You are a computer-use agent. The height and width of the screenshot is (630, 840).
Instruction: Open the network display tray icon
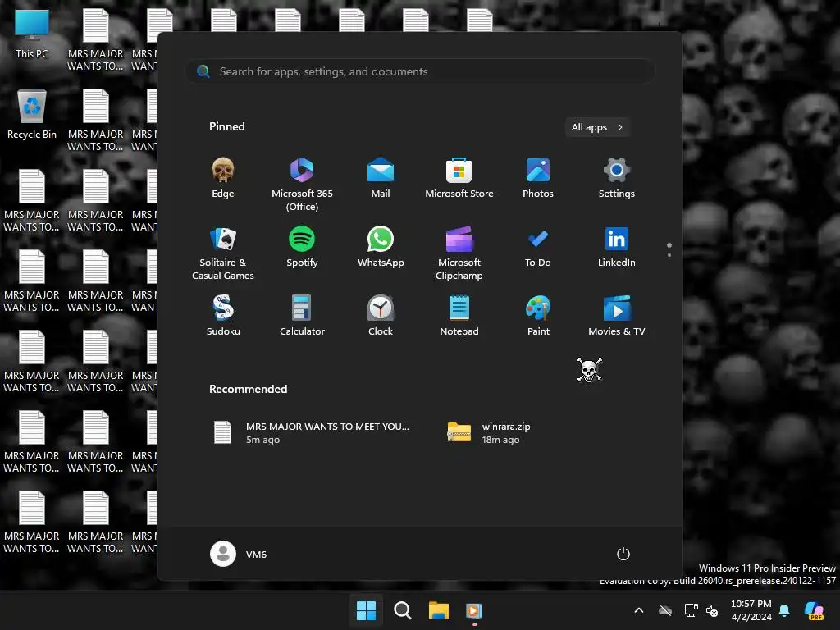coord(691,610)
